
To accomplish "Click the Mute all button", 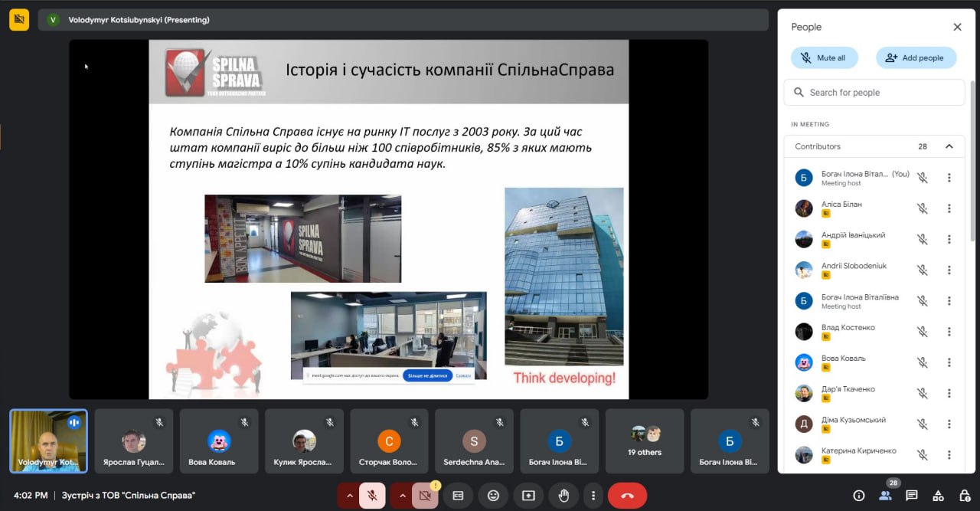I will point(825,57).
